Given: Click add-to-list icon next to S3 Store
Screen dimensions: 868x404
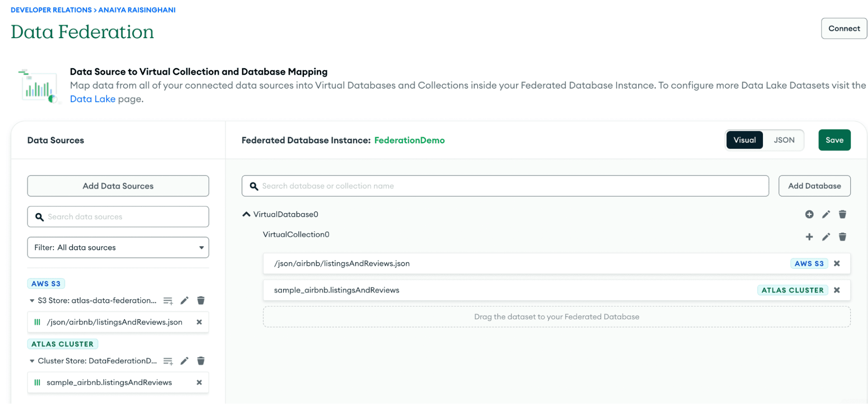Looking at the screenshot, I should (x=168, y=301).
